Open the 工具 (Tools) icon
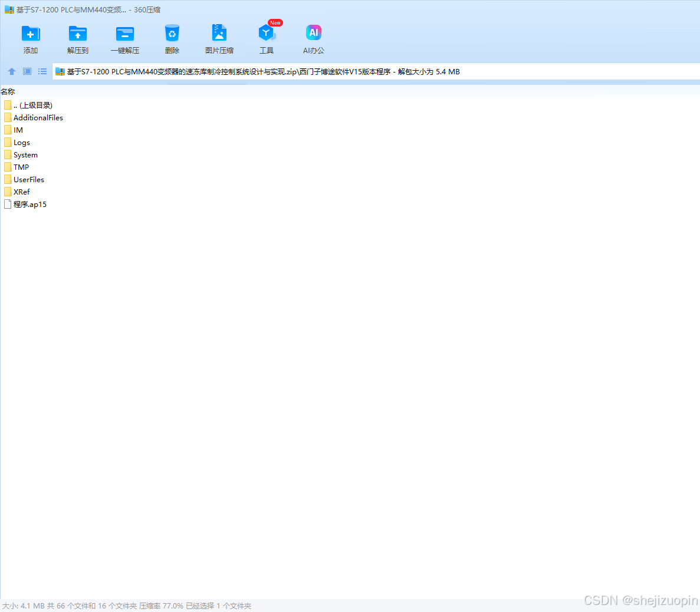The height and width of the screenshot is (612, 700). [267, 33]
